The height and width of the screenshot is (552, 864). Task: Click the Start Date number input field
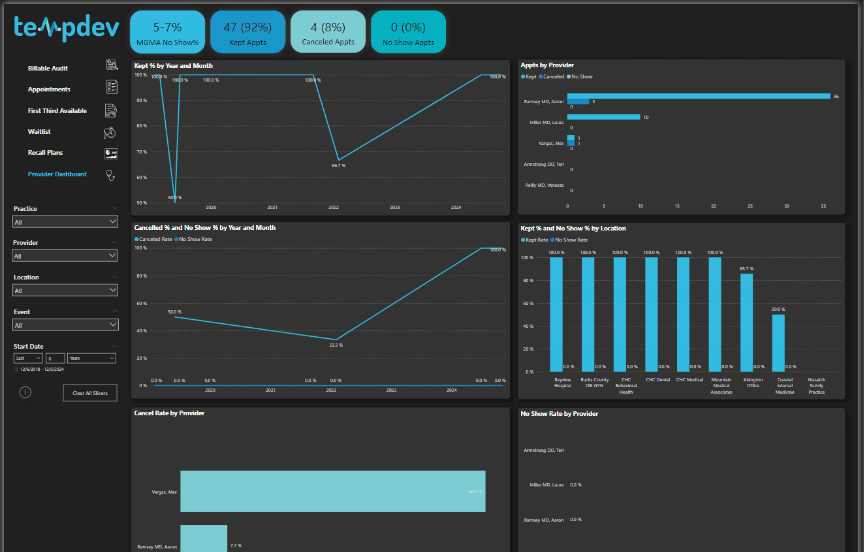click(x=54, y=358)
